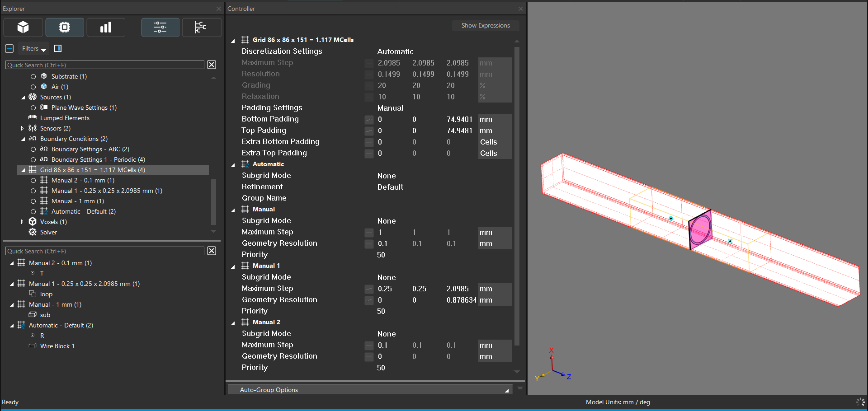Click the Show Expressions button
Viewport: 868px width, 411px height.
click(485, 26)
